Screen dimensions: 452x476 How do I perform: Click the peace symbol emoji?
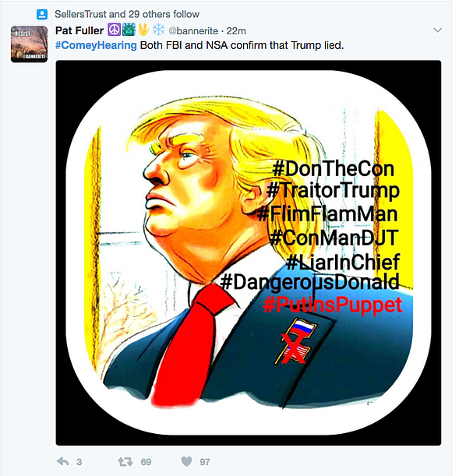[115, 30]
